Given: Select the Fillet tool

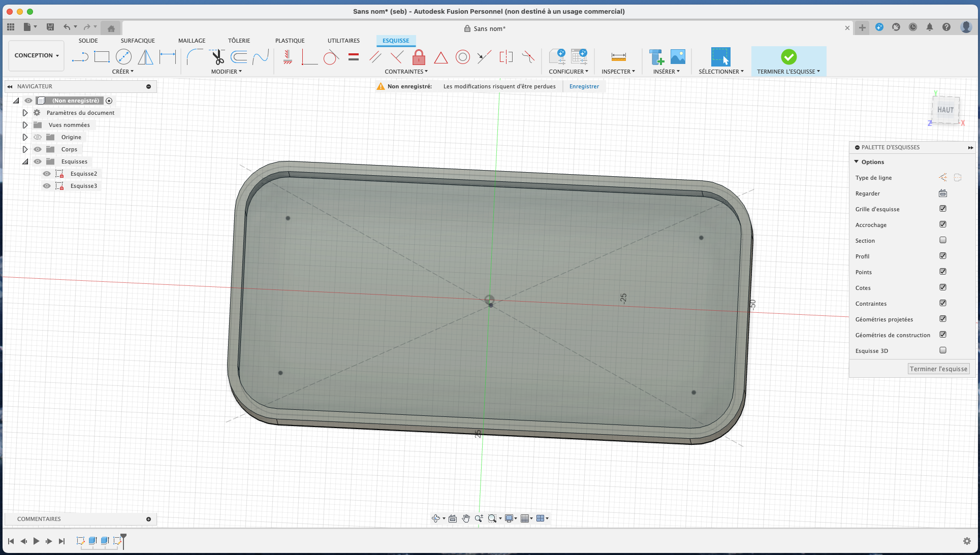Looking at the screenshot, I should coord(195,57).
